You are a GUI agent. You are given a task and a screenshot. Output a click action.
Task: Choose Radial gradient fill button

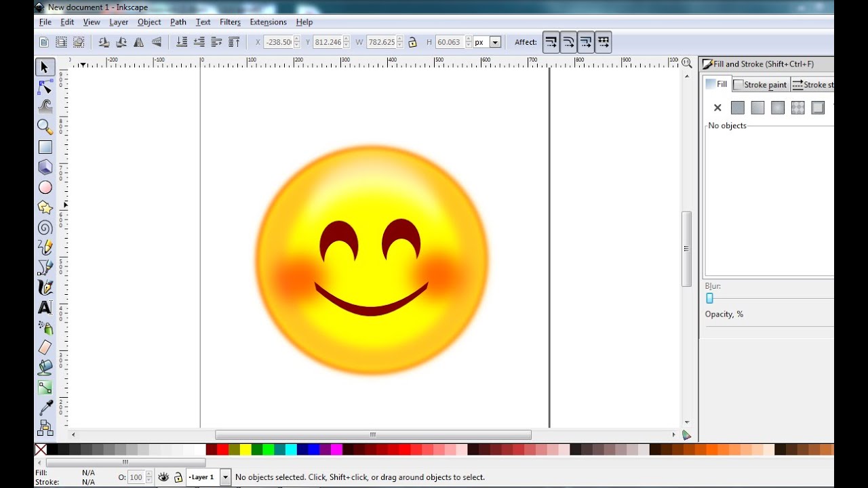[x=778, y=108]
